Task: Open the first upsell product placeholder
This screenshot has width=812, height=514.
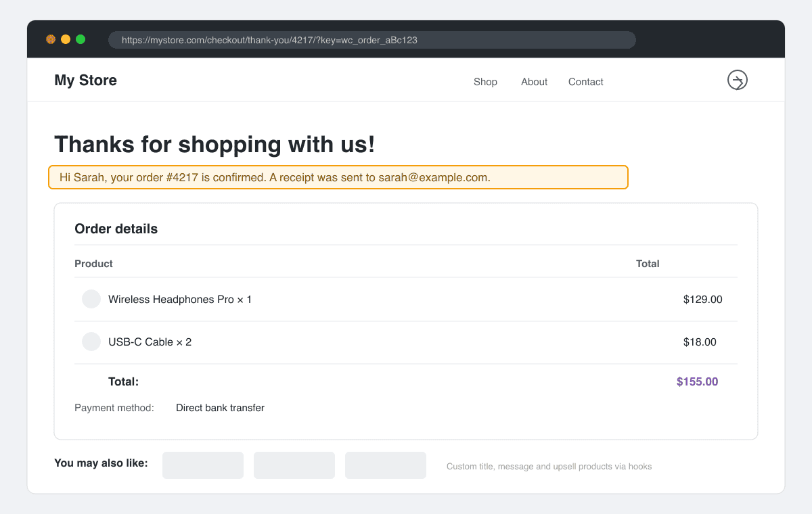Action: click(203, 465)
